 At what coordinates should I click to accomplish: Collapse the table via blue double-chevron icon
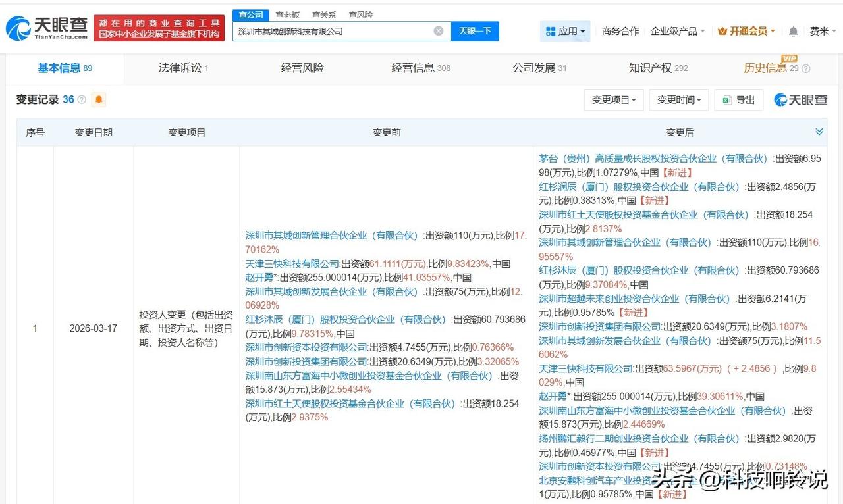pyautogui.click(x=819, y=130)
